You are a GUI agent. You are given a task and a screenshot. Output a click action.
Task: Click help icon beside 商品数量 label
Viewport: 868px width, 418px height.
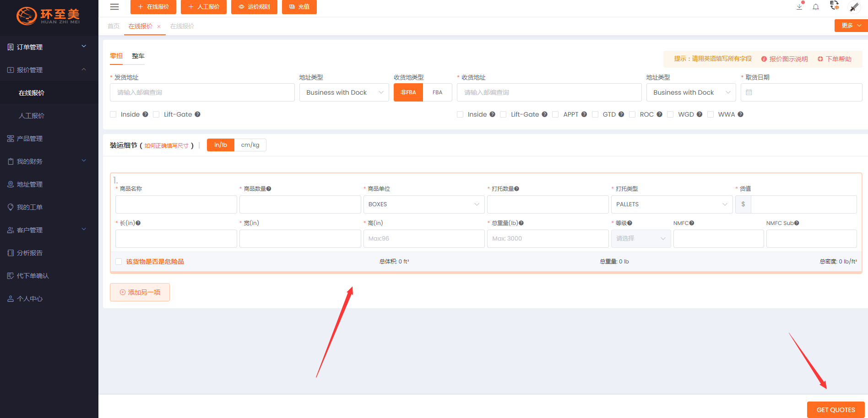click(269, 189)
